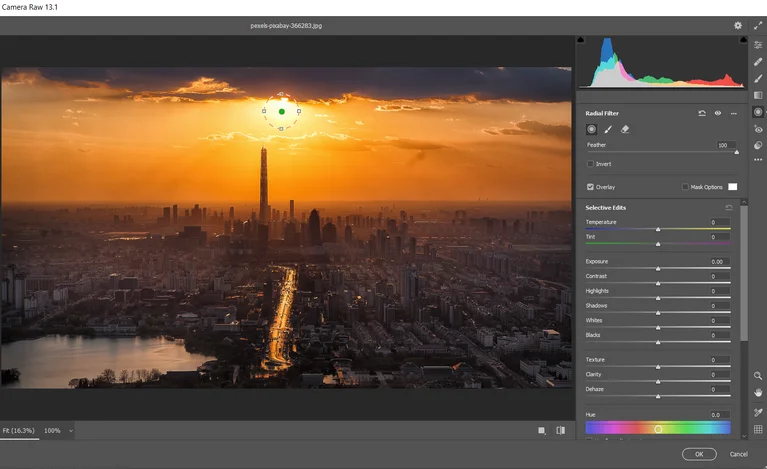Screen dimensions: 767x469
Task: Click the OK button
Action: [699, 454]
